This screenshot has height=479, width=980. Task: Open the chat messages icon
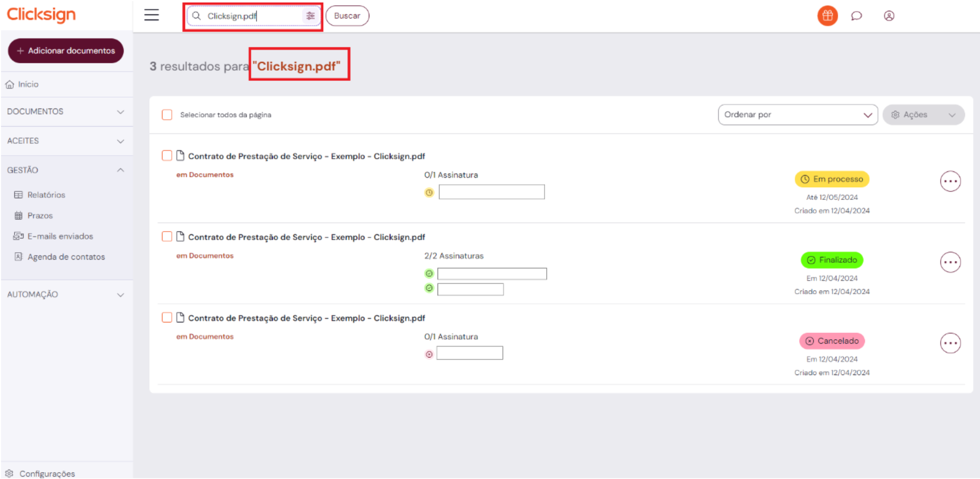(x=857, y=16)
